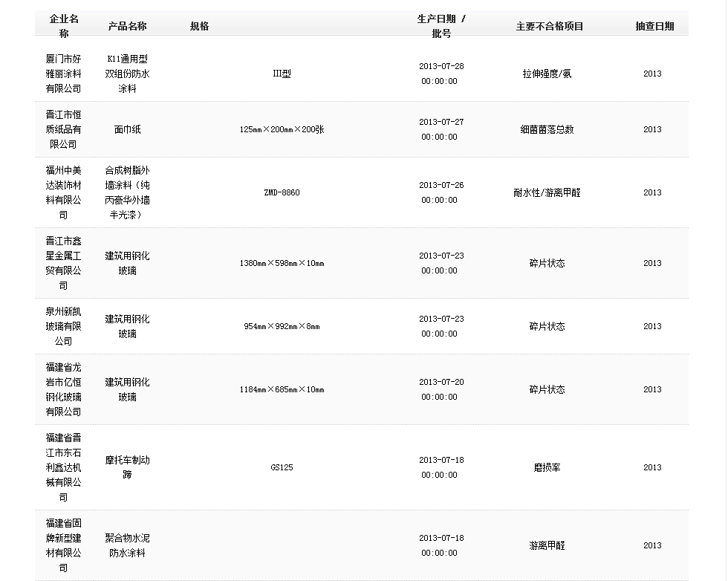Select company 泉州新凯玻璃有限公司
The height and width of the screenshot is (581, 728).
(64, 326)
